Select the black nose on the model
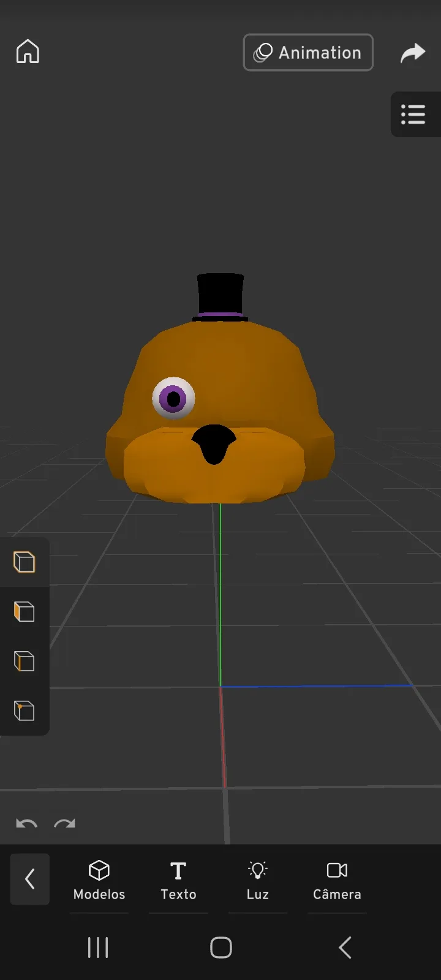Screen dimensions: 441x980 214,443
